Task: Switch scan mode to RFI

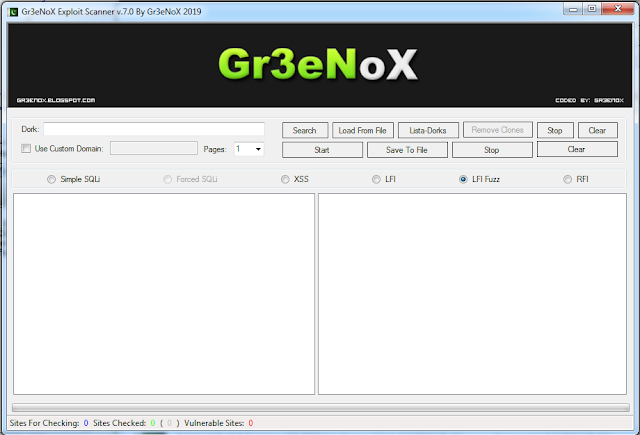Action: (x=568, y=180)
